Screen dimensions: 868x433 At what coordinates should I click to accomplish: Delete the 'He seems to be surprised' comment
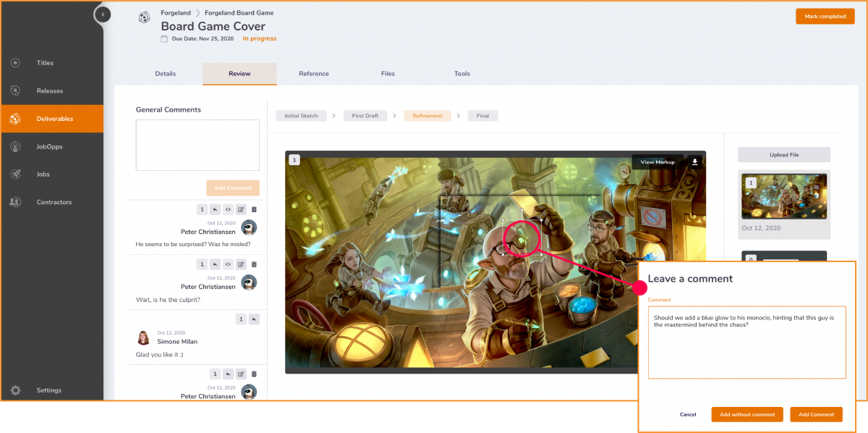254,209
